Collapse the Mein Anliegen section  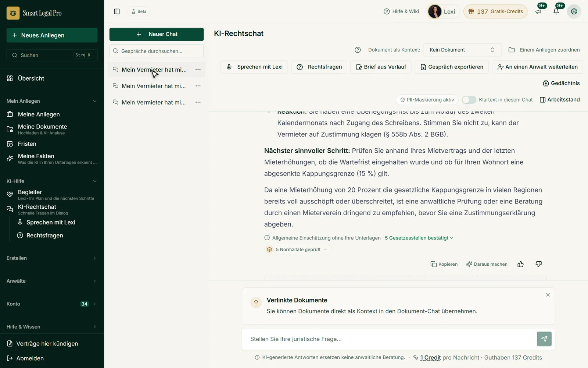pyautogui.click(x=52, y=101)
